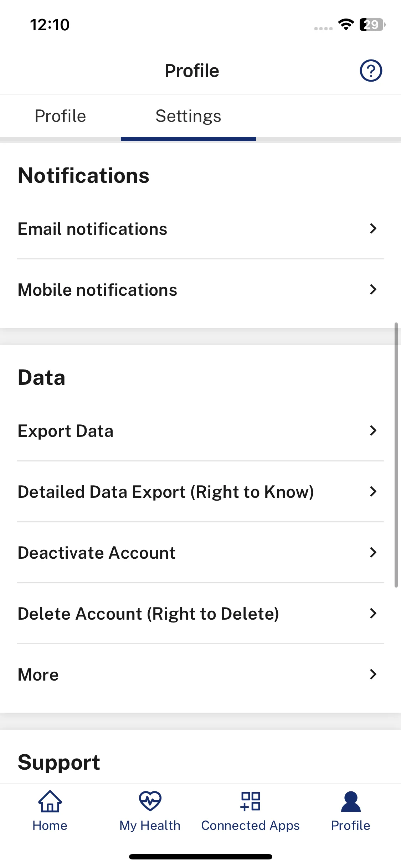Open Deactivate Account option
The height and width of the screenshot is (868, 401).
coord(200,553)
